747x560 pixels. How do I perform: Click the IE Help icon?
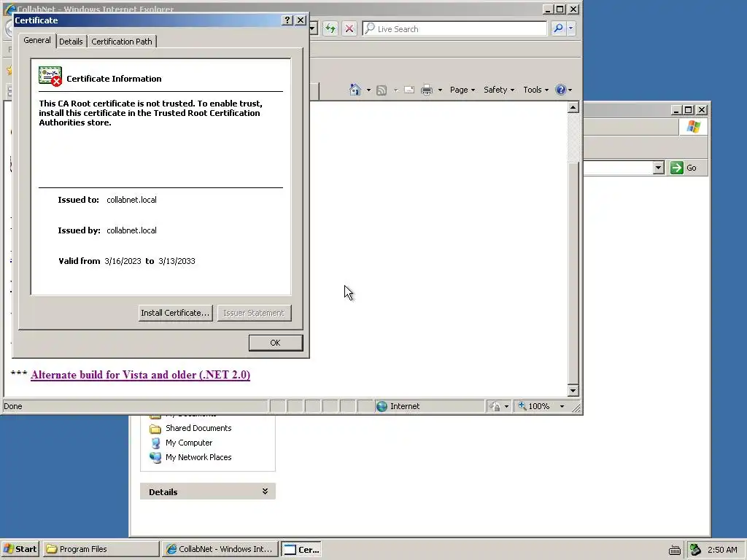click(561, 90)
